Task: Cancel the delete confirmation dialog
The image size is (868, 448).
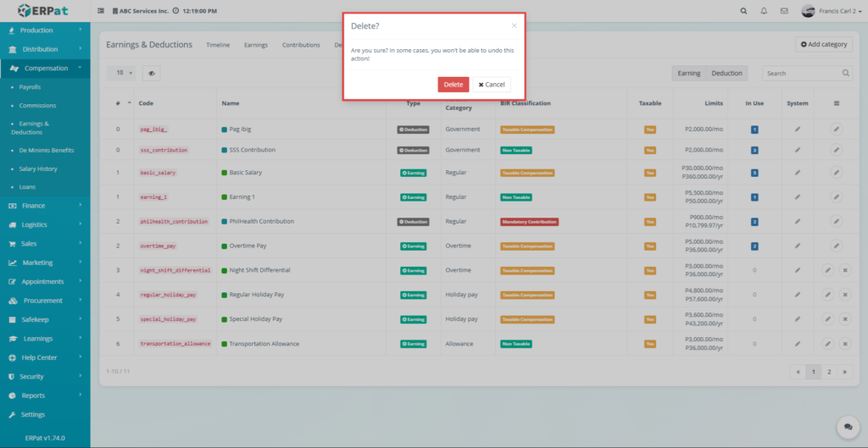Action: pos(492,85)
